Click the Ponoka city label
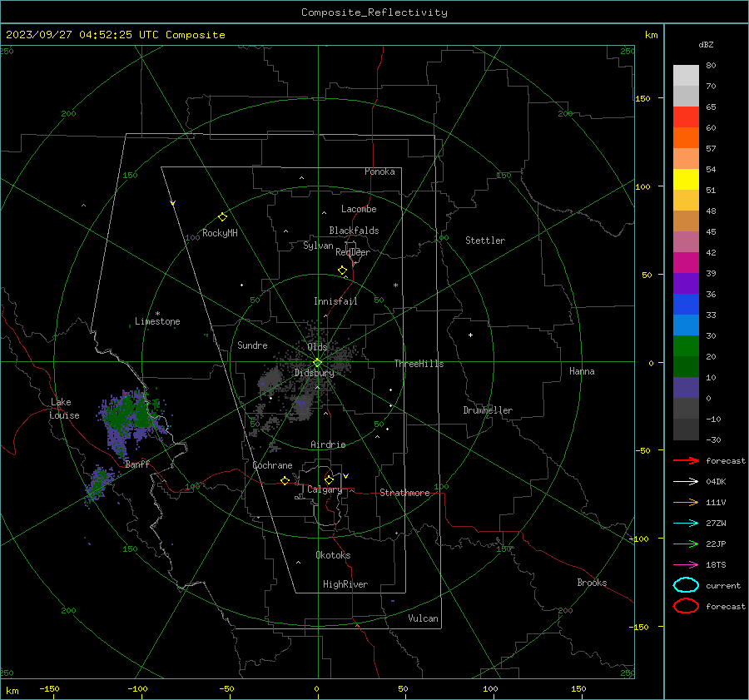 click(x=379, y=171)
